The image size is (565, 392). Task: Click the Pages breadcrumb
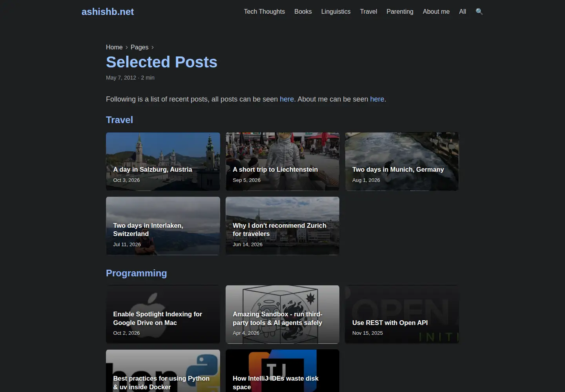(139, 47)
